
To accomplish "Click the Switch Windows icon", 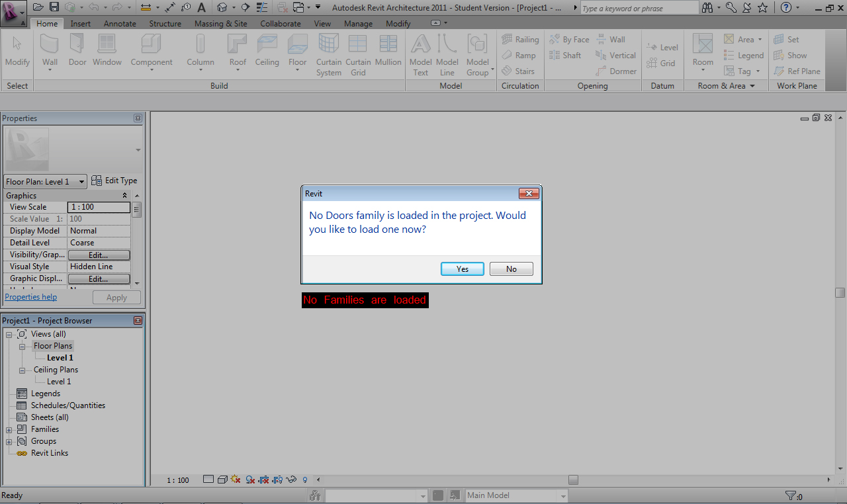I will click(298, 7).
